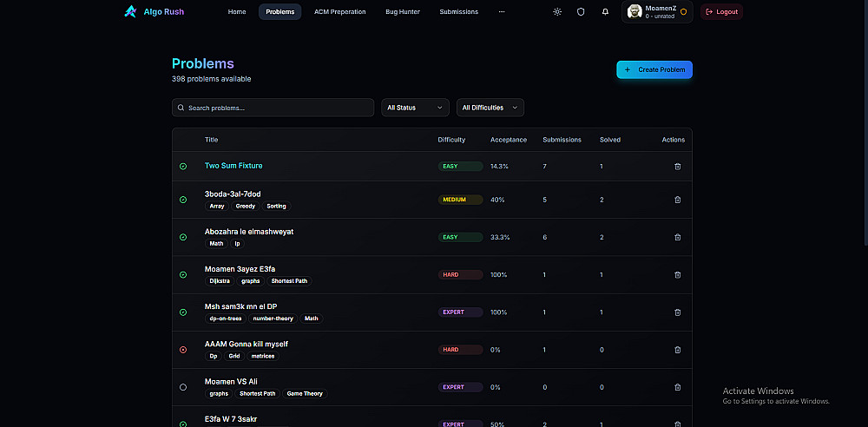Viewport: 868px width, 427px height.
Task: Click the Logout button
Action: point(722,11)
